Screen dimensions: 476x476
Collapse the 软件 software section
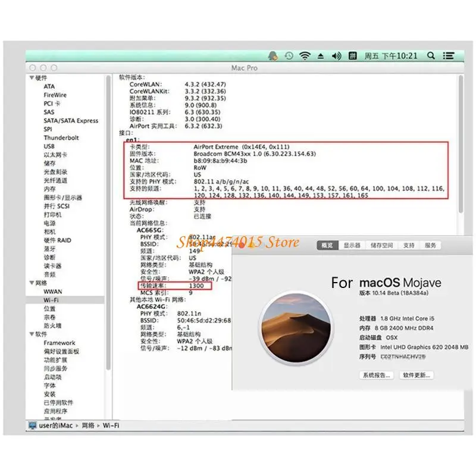32,334
